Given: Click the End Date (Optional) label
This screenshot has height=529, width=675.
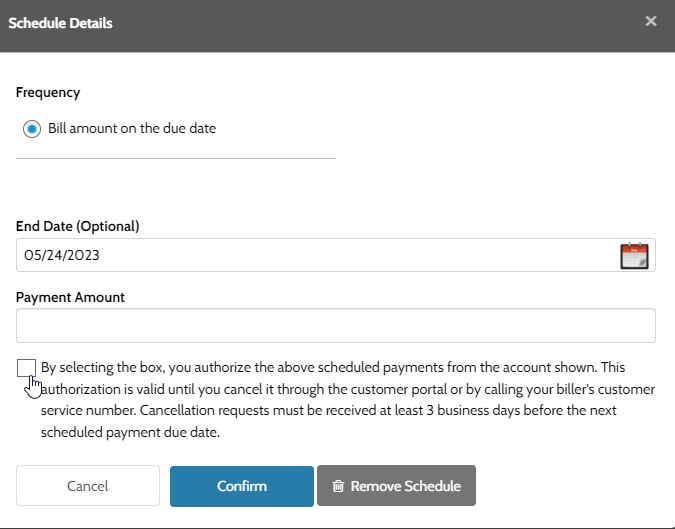Looking at the screenshot, I should tap(77, 226).
